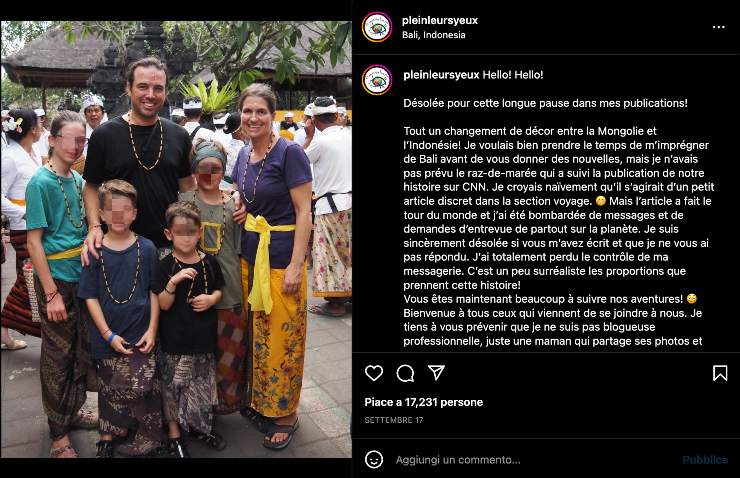Click the family photo in the post
The height and width of the screenshot is (478, 740).
[x=176, y=239]
